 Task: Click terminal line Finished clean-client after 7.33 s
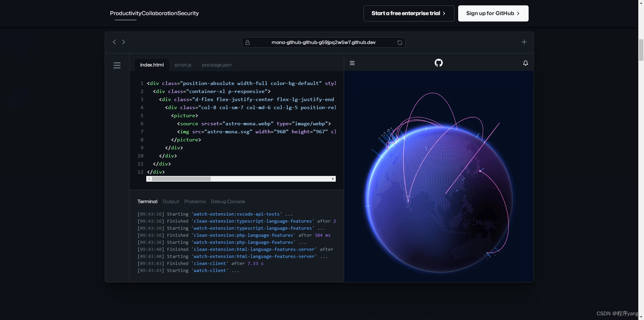(200, 263)
